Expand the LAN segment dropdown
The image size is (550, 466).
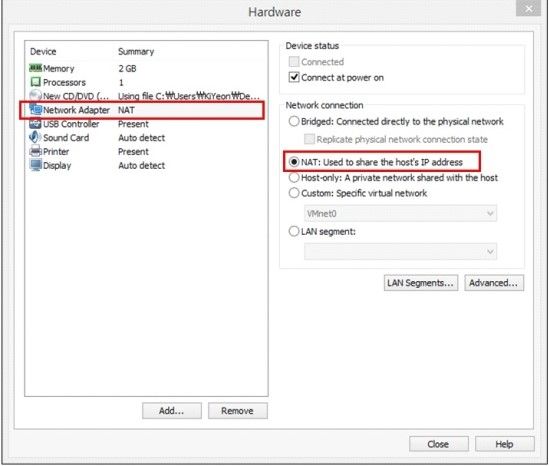click(x=400, y=251)
